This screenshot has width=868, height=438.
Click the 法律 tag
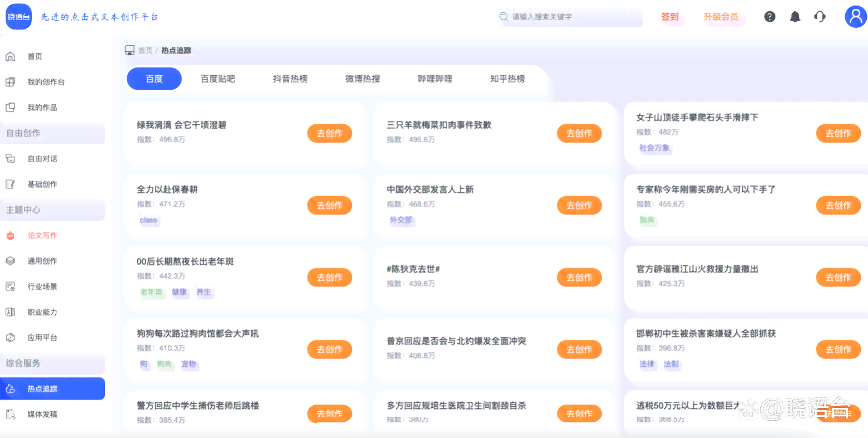pyautogui.click(x=647, y=364)
